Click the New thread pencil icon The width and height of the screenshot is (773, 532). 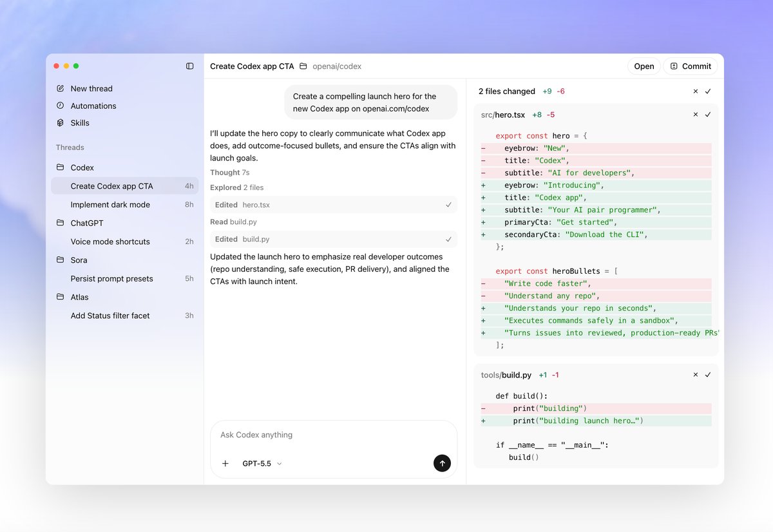(61, 88)
